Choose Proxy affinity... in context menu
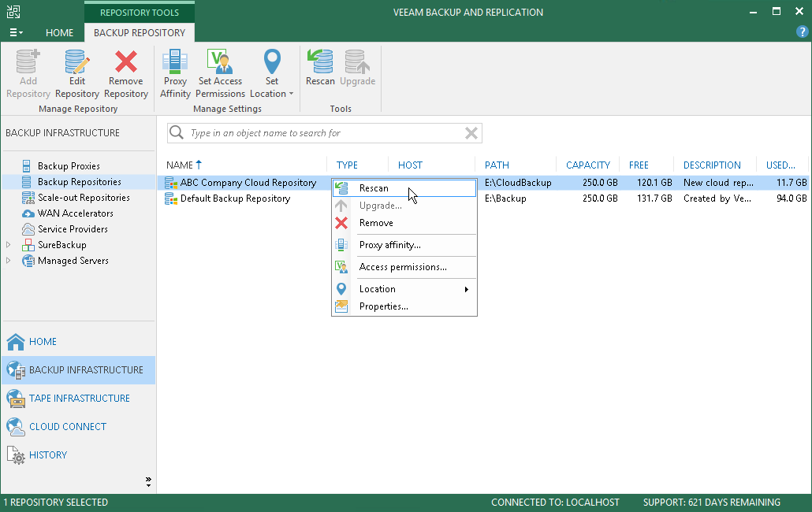The image size is (812, 512). tap(404, 245)
